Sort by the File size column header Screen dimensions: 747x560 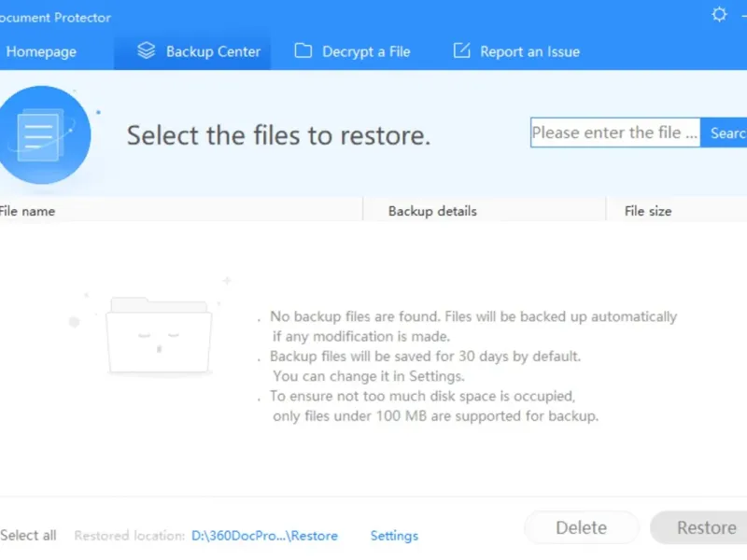coord(648,211)
